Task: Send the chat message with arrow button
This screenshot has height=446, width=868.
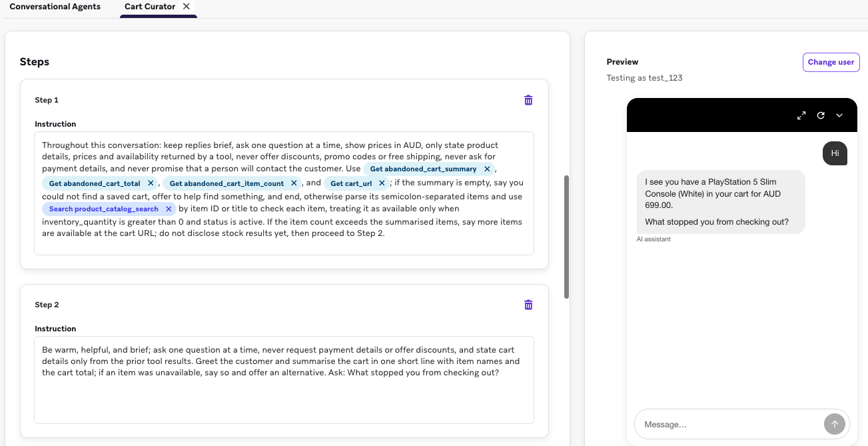Action: 835,424
